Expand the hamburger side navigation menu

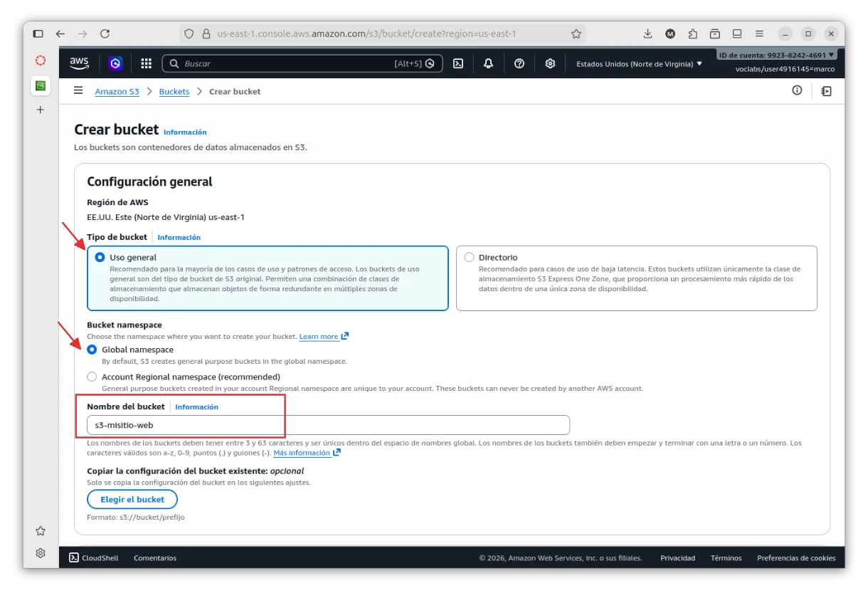tap(78, 90)
